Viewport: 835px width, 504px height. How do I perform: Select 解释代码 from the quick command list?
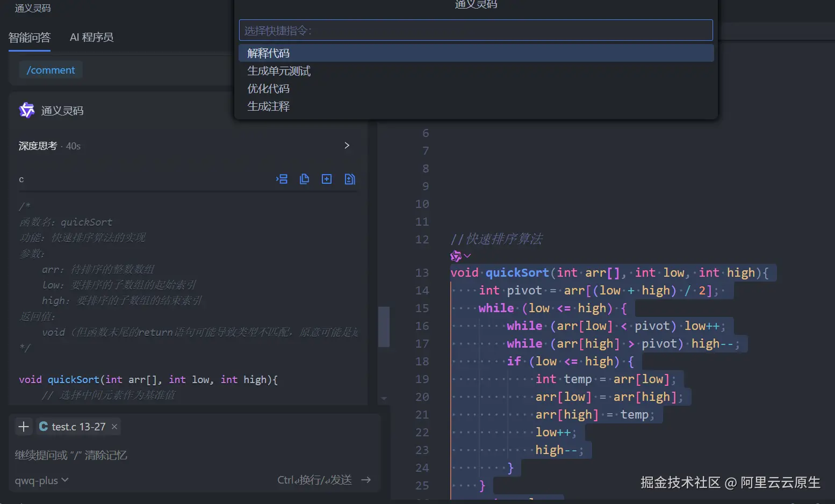pos(476,53)
